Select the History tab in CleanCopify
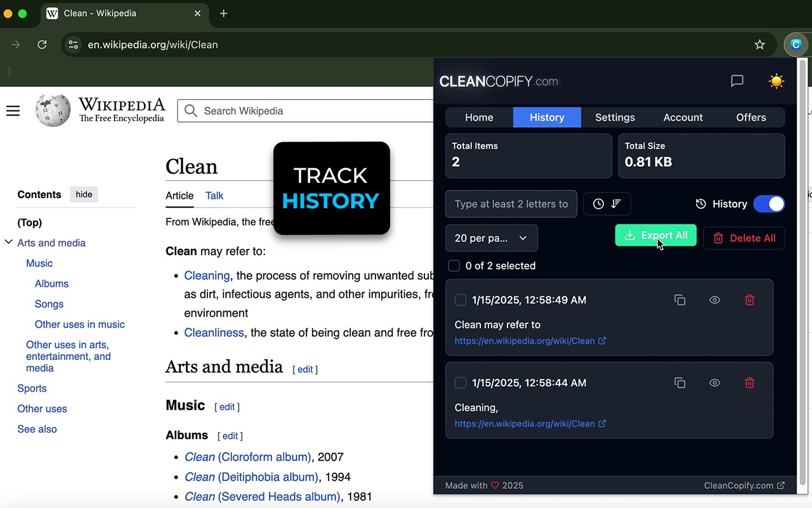812x508 pixels. tap(547, 117)
